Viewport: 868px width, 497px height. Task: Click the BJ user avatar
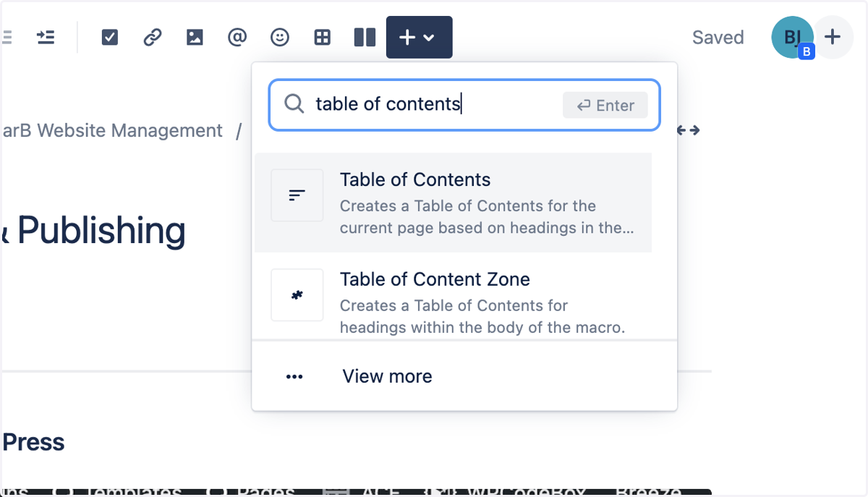tap(792, 37)
